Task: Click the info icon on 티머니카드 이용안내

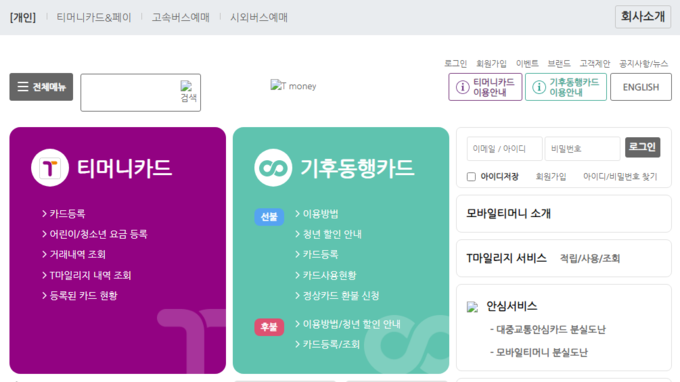Action: coord(462,87)
